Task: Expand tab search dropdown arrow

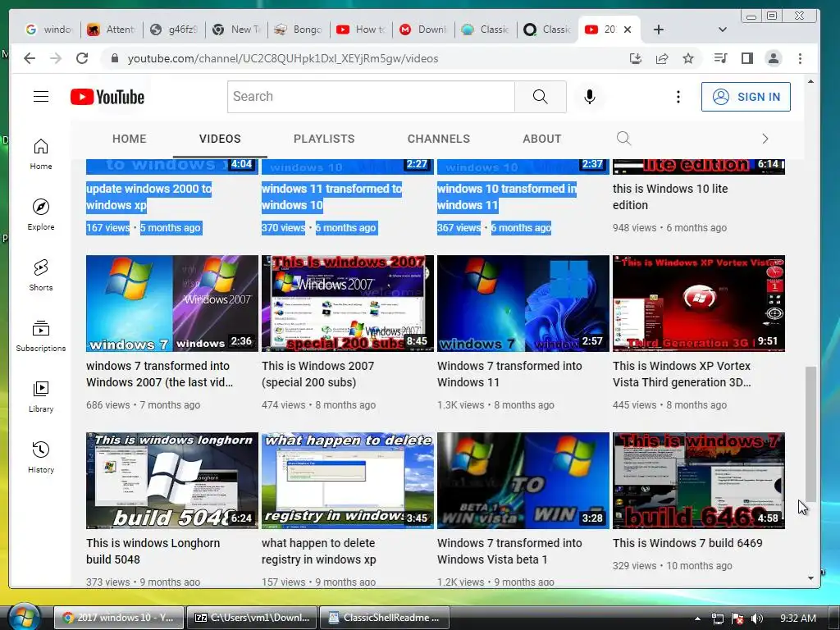Action: click(722, 30)
